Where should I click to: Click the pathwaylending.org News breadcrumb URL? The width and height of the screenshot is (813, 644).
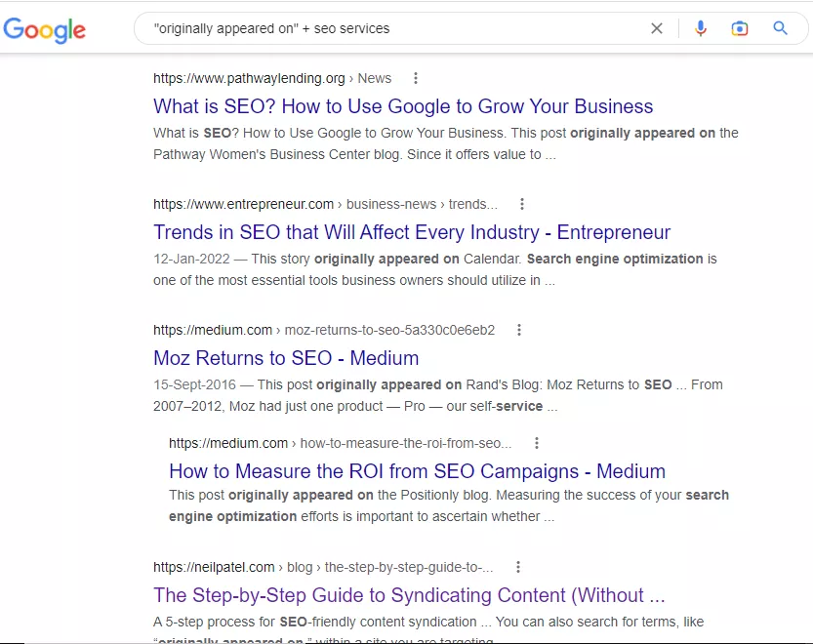point(272,78)
